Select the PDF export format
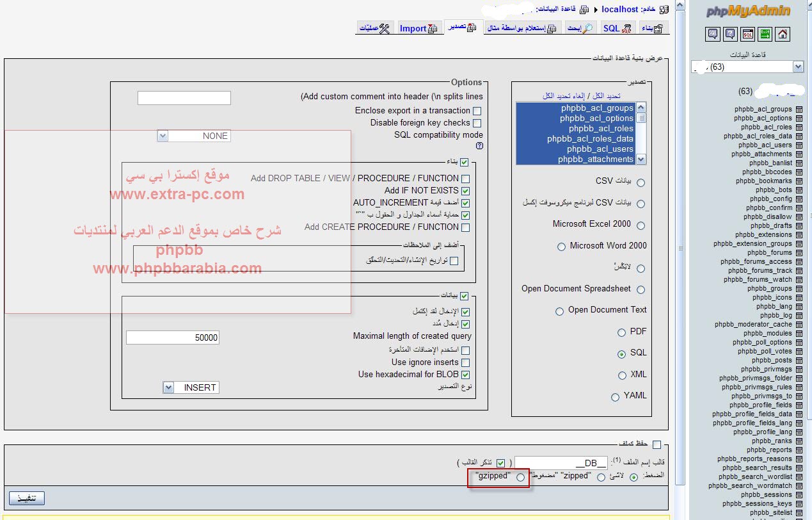Screen dimensions: 812x520 click(621, 332)
